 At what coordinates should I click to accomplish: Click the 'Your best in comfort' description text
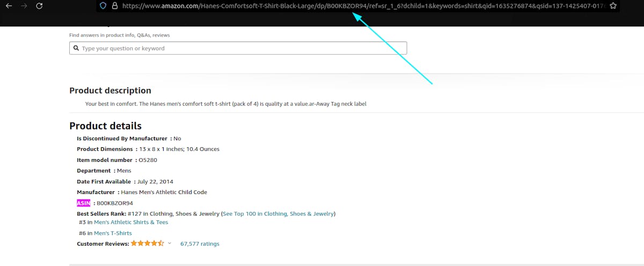tap(225, 104)
